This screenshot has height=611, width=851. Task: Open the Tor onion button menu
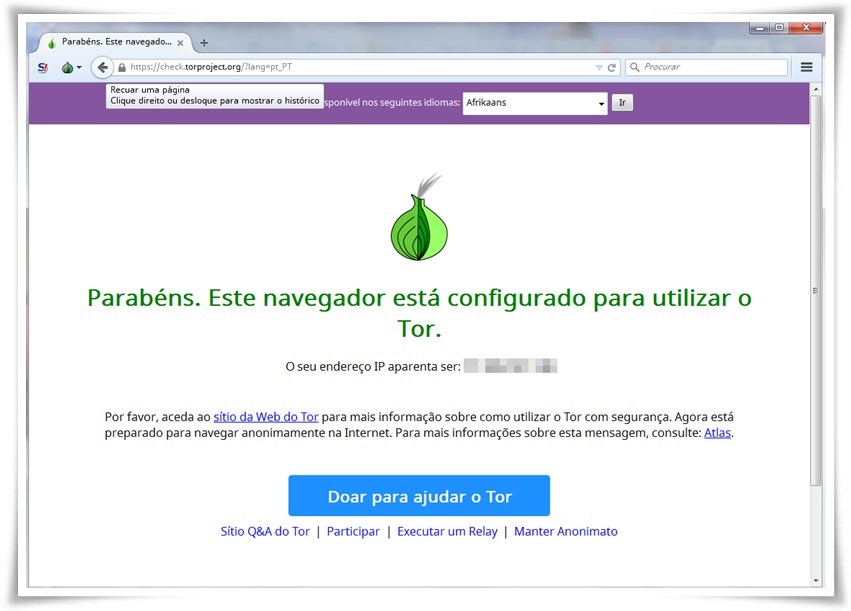(x=72, y=67)
